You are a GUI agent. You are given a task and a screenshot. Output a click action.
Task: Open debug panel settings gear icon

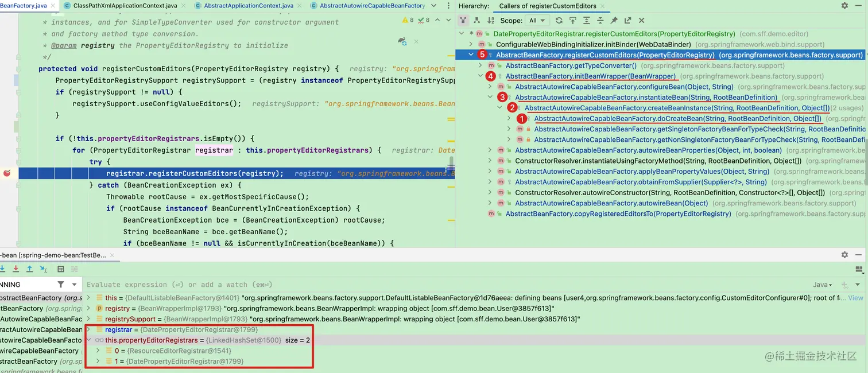click(844, 255)
